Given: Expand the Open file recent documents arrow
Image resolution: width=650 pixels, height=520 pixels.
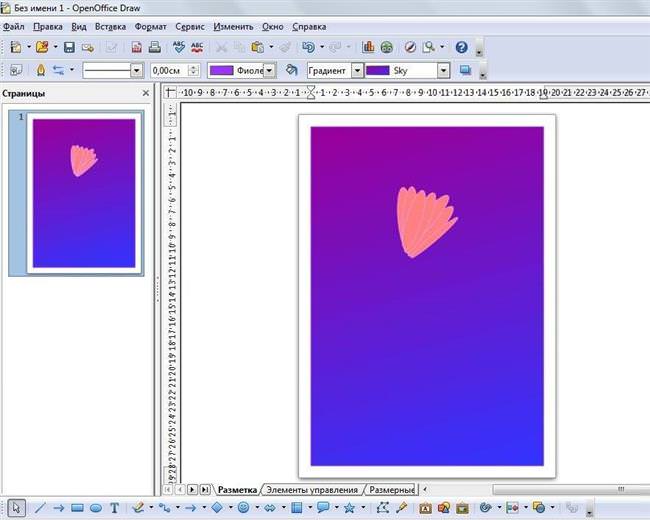Looking at the screenshot, I should click(55, 47).
